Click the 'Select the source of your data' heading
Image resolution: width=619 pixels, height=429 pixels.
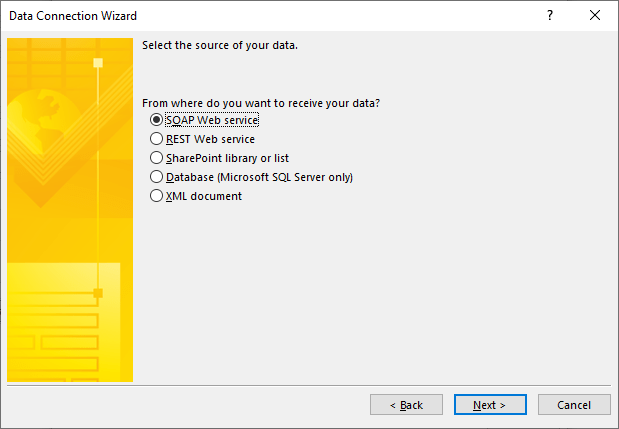click(220, 46)
